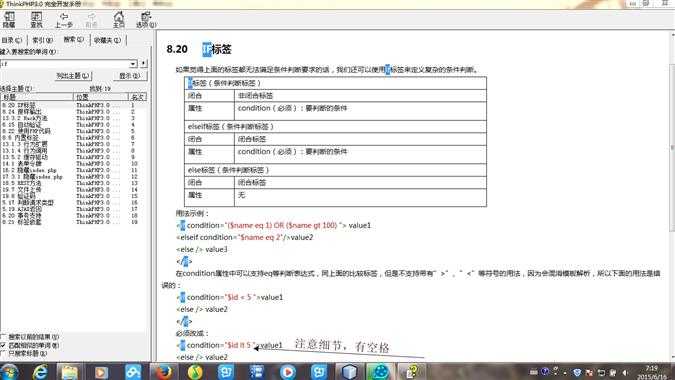Image resolution: width=675 pixels, height=380 pixels.
Task: Open the CHM help viewer taskbar icon
Action: click(411, 372)
